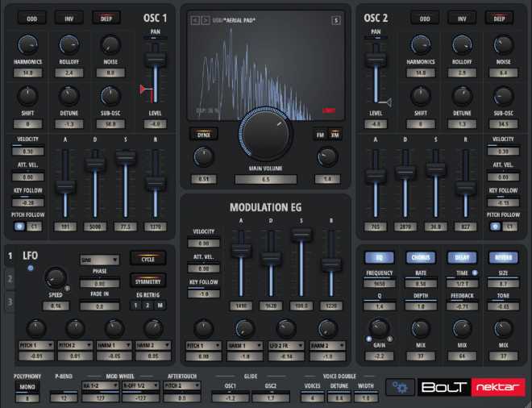Open the LFO waveform SINE dropdown

click(99, 260)
